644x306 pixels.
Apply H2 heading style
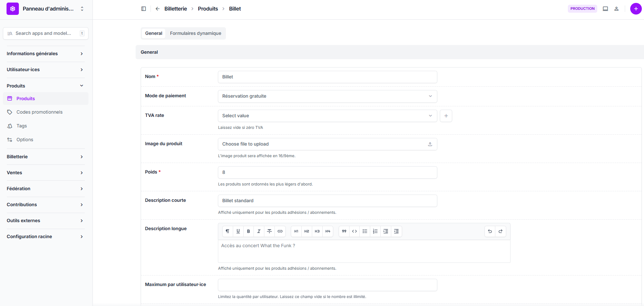tap(307, 231)
